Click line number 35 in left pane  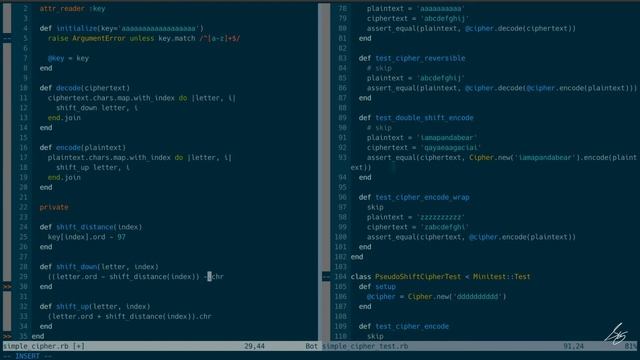23,336
